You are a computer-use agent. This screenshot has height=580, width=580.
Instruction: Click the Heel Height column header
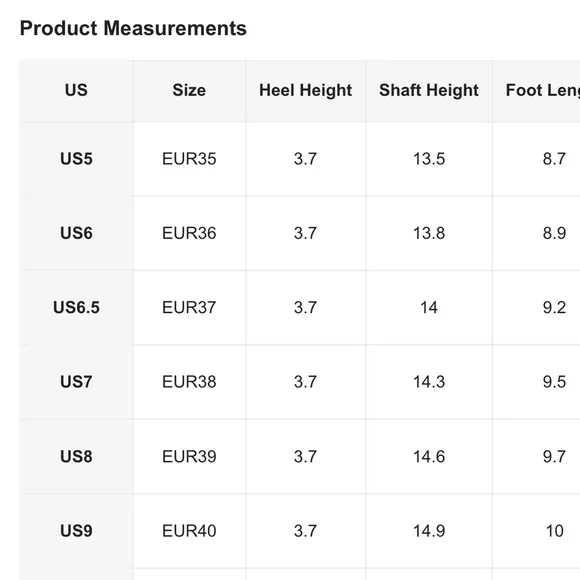(x=306, y=90)
